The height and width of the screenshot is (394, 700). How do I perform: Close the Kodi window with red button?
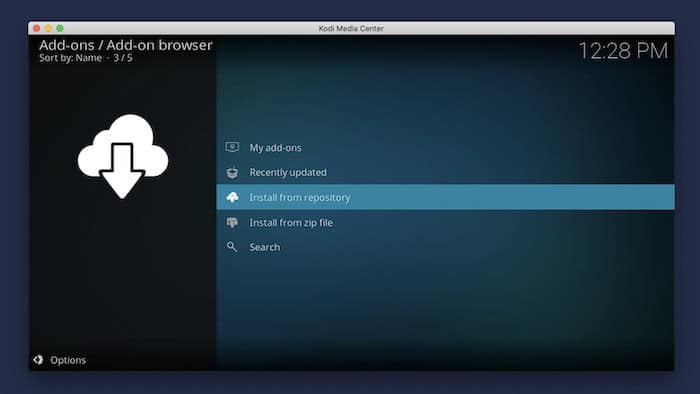click(x=37, y=28)
